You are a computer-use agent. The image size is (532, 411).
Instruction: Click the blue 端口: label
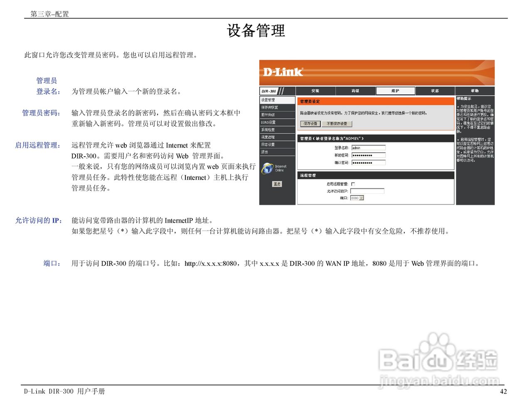[x=52, y=263]
